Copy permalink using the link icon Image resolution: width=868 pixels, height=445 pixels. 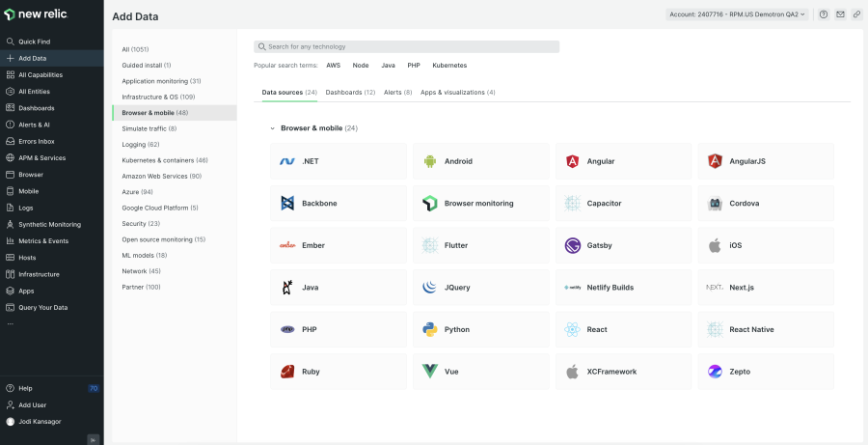pos(856,14)
